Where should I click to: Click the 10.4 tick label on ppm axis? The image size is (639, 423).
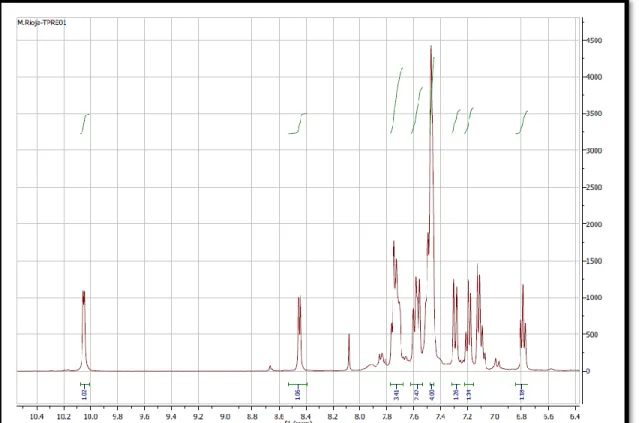point(37,416)
